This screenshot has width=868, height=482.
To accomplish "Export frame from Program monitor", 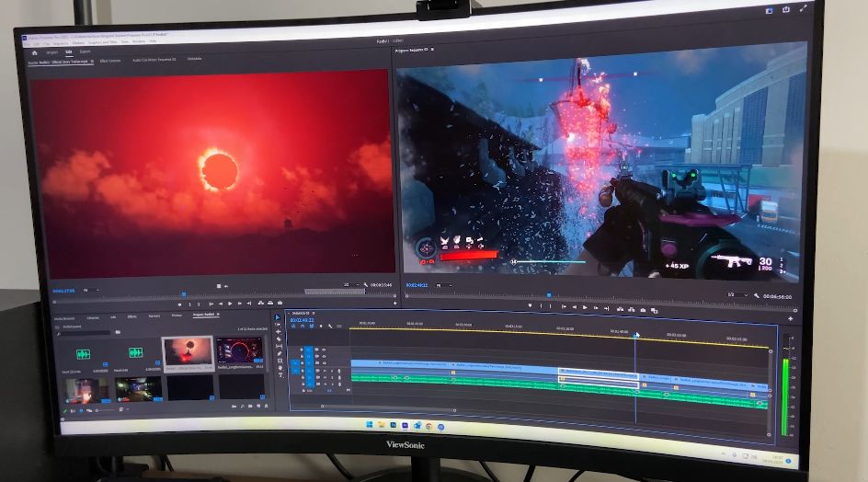I will coord(644,310).
